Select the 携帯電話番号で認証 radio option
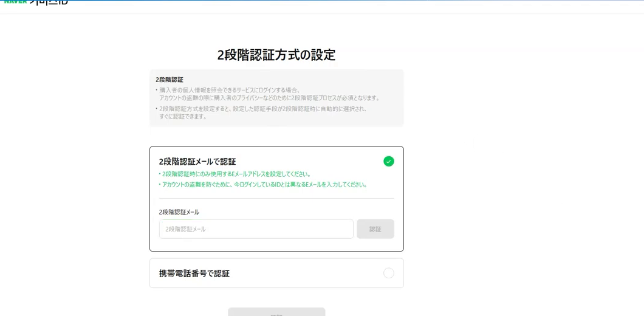The image size is (644, 316). [389, 273]
